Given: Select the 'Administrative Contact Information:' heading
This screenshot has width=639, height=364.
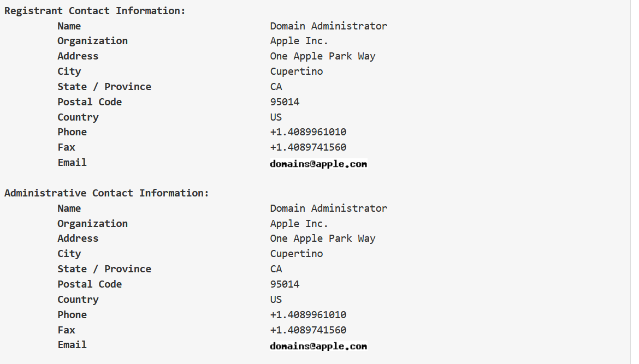Looking at the screenshot, I should 106,193.
